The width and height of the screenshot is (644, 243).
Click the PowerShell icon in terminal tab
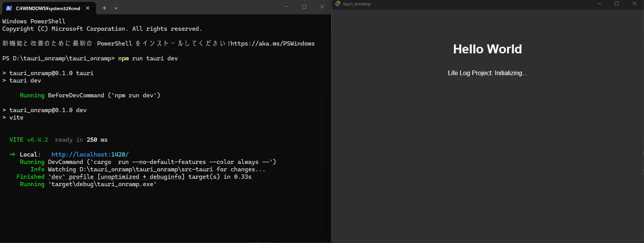click(9, 8)
